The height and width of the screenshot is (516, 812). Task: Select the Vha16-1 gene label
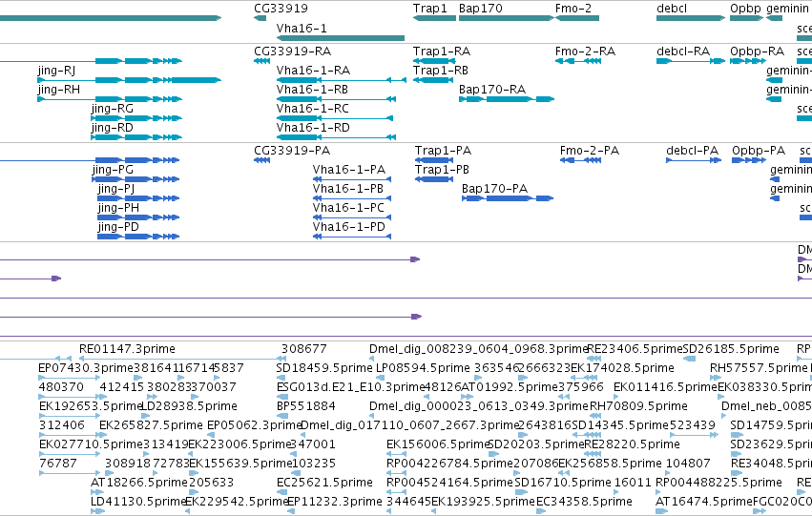click(x=302, y=29)
